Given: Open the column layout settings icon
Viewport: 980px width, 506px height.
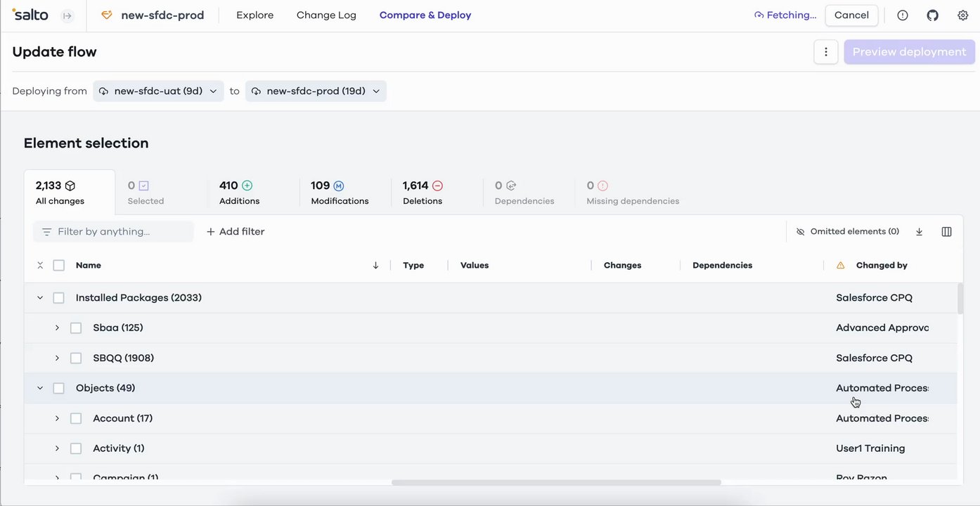Looking at the screenshot, I should (946, 231).
